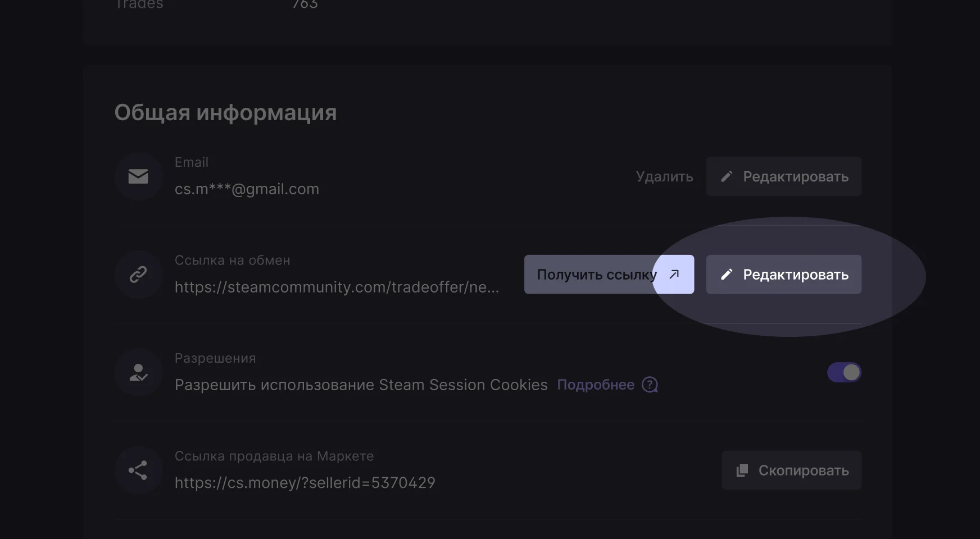Click the user permissions icon
The width and height of the screenshot is (980, 539).
click(x=138, y=372)
